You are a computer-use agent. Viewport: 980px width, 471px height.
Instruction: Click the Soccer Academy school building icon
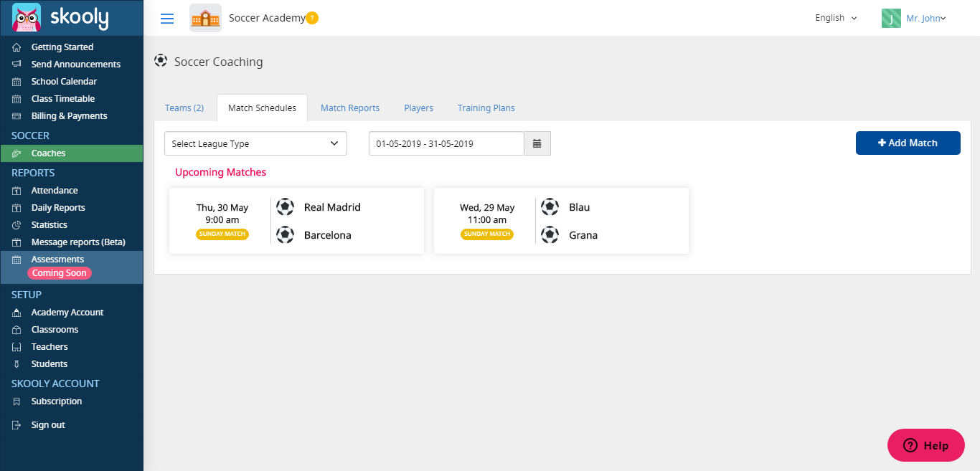[205, 18]
